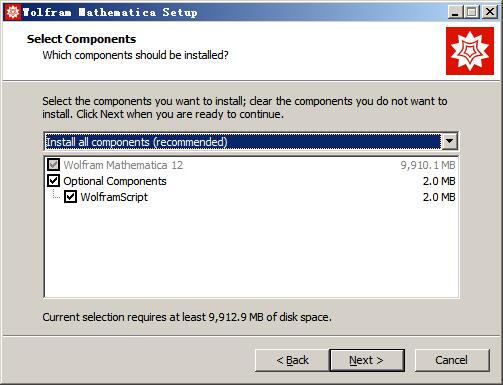Select the WolframScript tree item label
Viewport: 503px width, 385px height.
[x=114, y=197]
